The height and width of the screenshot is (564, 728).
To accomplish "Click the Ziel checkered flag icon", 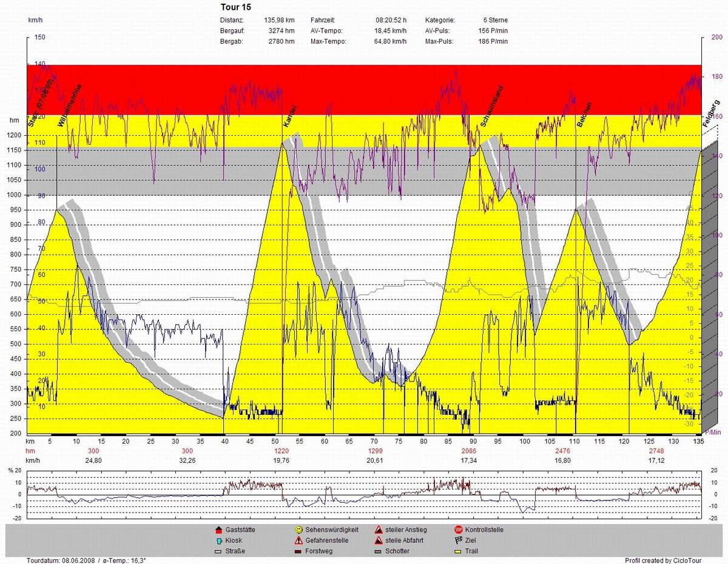I will tap(459, 540).
